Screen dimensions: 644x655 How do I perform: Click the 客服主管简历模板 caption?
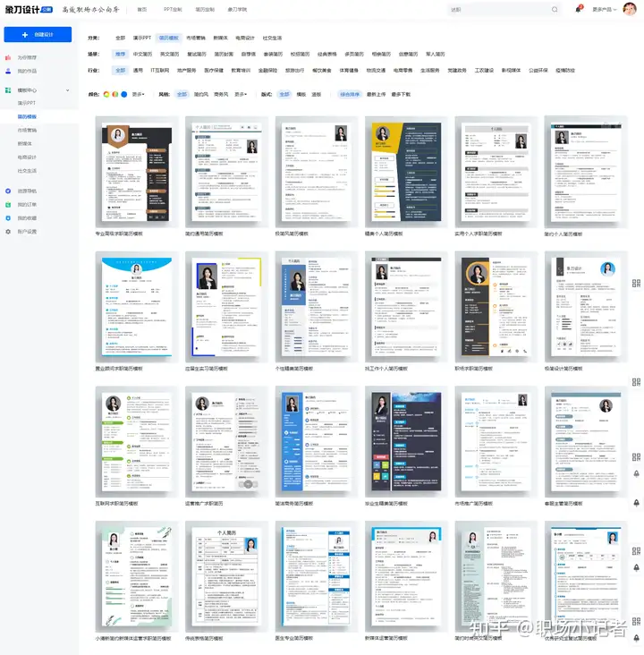[x=563, y=504]
